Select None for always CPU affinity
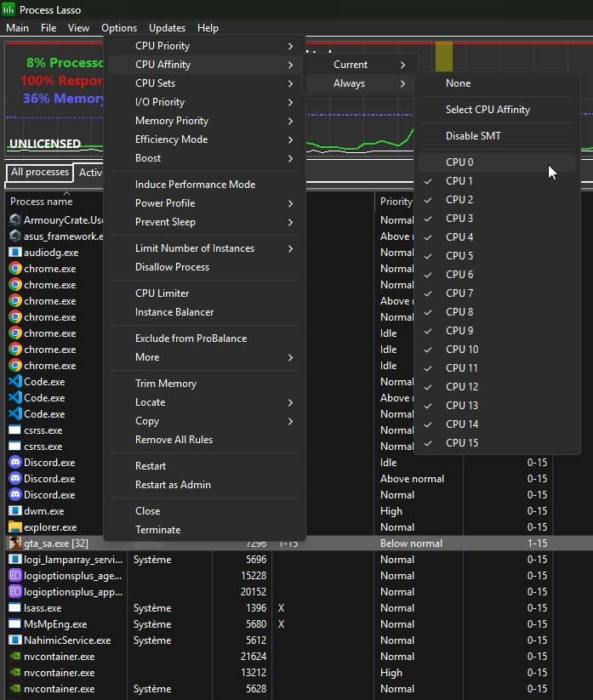This screenshot has height=700, width=593. 497,83
